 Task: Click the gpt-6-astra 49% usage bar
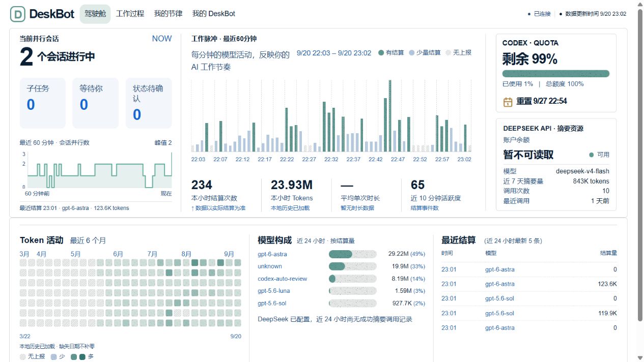(353, 254)
